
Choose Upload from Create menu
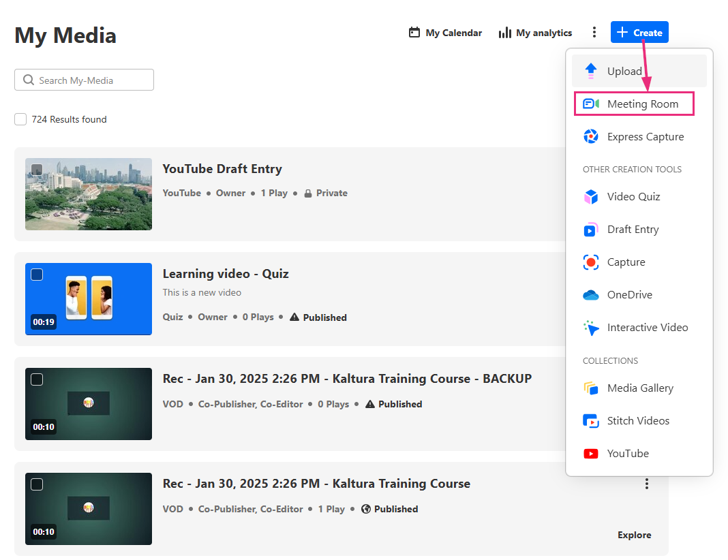pyautogui.click(x=639, y=71)
